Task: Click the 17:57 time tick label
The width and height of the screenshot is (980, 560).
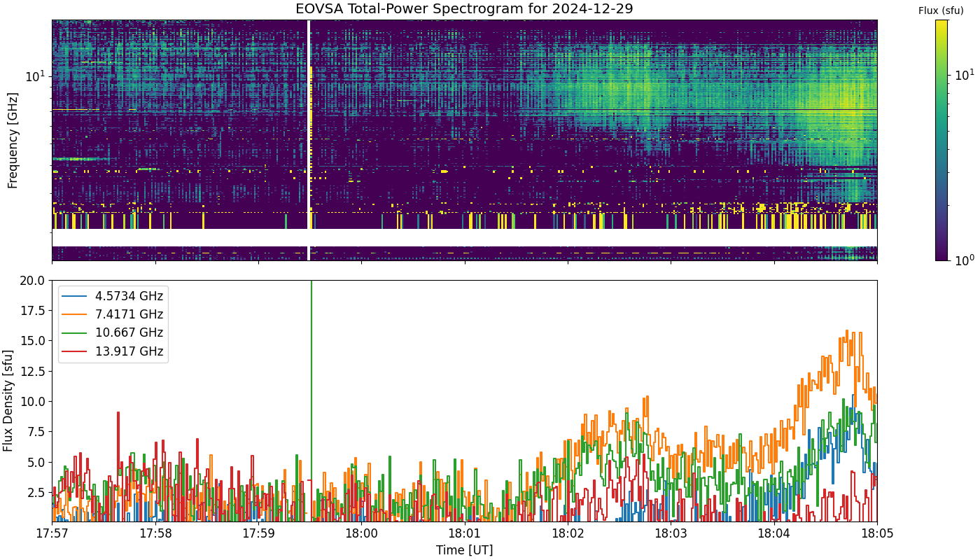Action: (52, 533)
